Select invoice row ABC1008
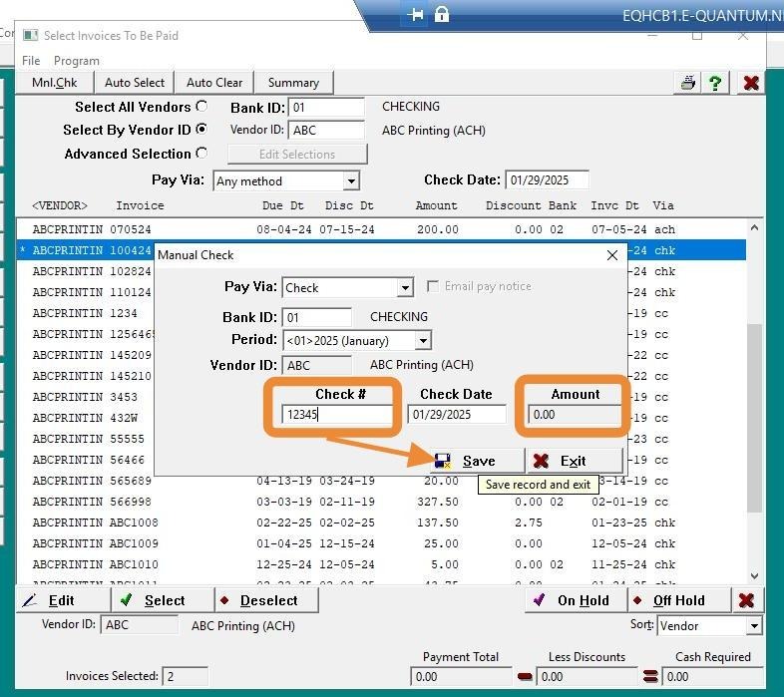Screen dimensions: 784x697 (381, 523)
